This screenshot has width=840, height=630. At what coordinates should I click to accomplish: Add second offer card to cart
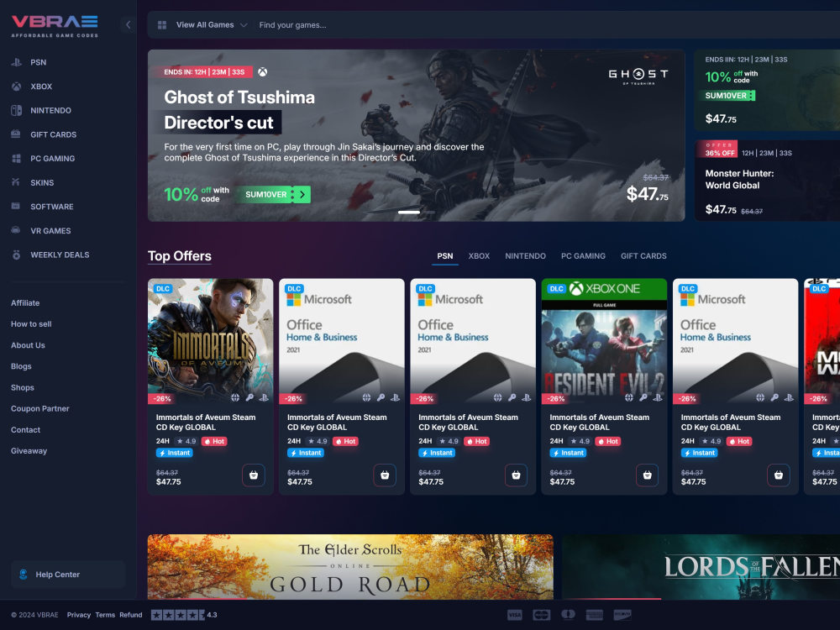pos(385,475)
